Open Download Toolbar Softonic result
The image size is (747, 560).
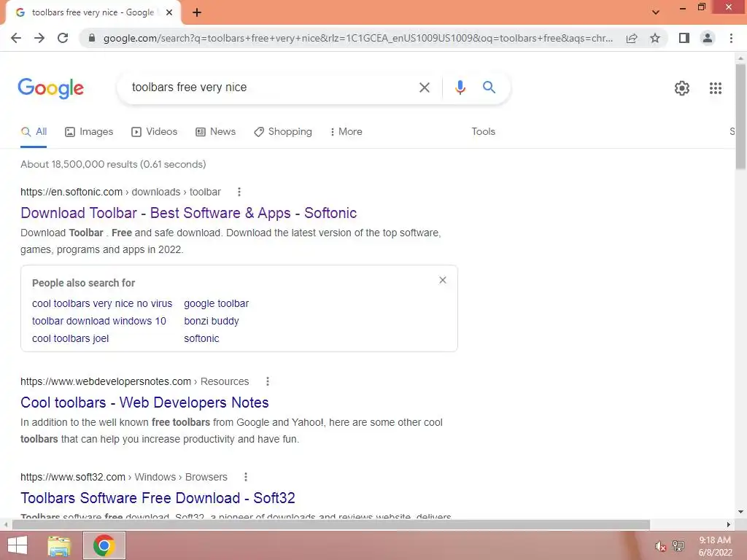click(x=189, y=213)
